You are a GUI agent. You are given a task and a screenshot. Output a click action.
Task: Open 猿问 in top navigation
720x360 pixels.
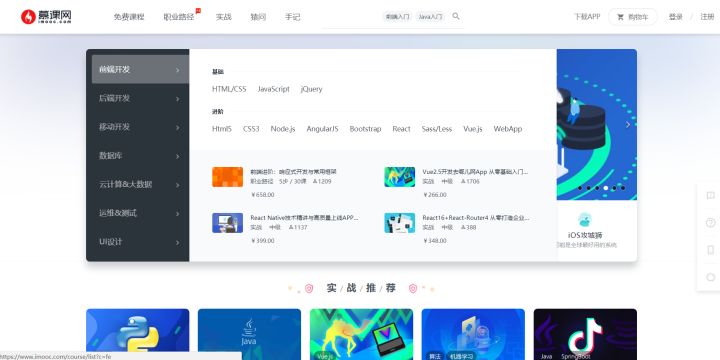click(x=258, y=17)
